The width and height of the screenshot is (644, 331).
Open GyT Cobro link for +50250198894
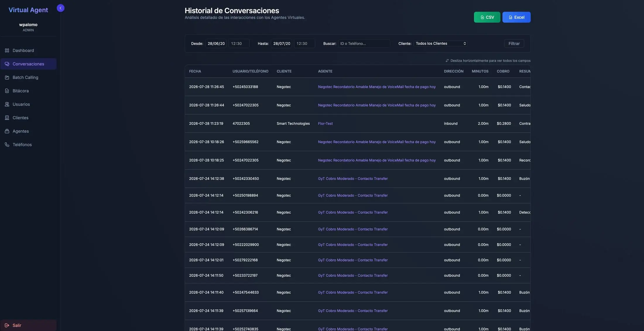[353, 196]
